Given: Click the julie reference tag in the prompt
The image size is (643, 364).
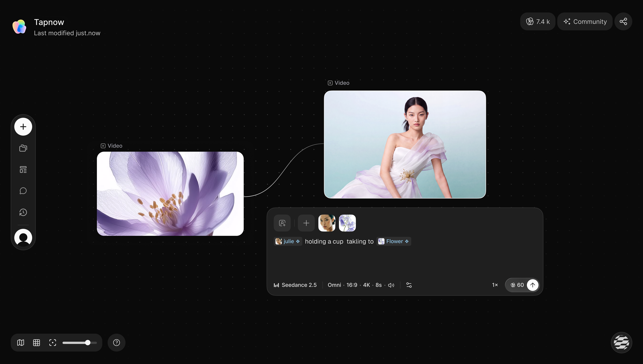Looking at the screenshot, I should (288, 241).
